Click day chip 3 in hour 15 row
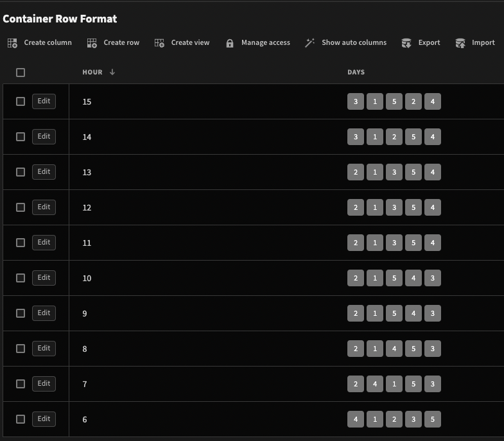This screenshot has height=441, width=504. pyautogui.click(x=356, y=101)
